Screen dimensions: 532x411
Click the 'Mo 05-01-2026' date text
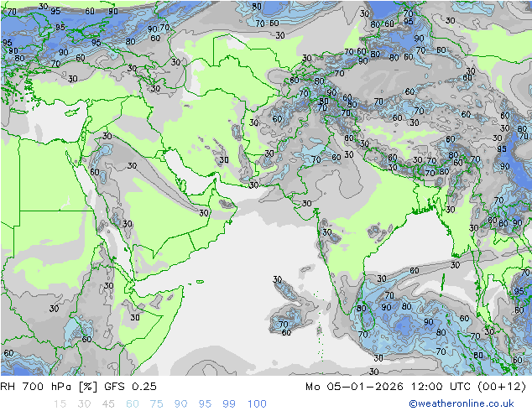pos(355,387)
